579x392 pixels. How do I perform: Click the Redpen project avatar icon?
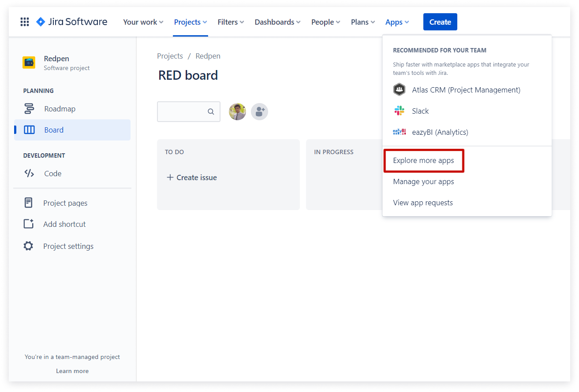click(29, 63)
